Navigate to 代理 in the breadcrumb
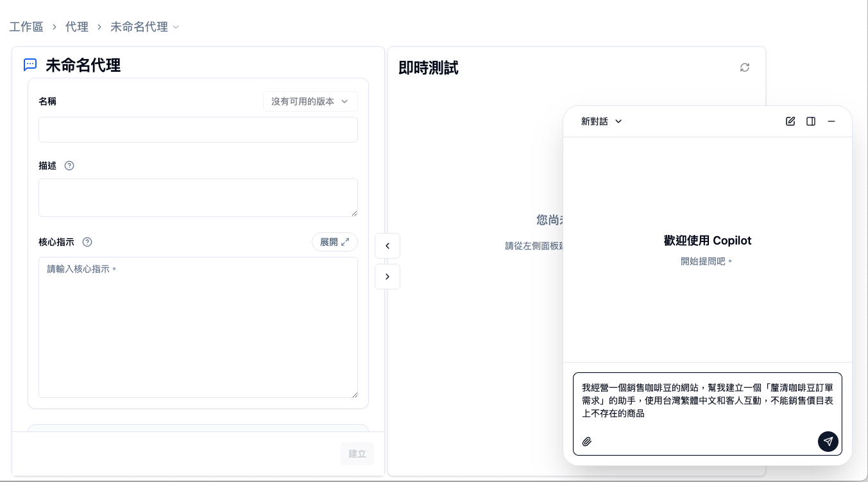The height and width of the screenshot is (482, 868). 77,27
